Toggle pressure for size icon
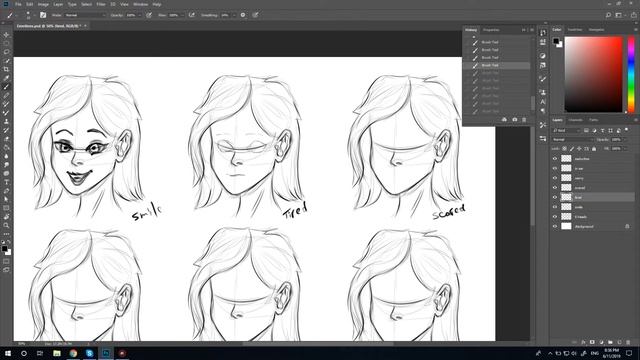 click(x=256, y=15)
